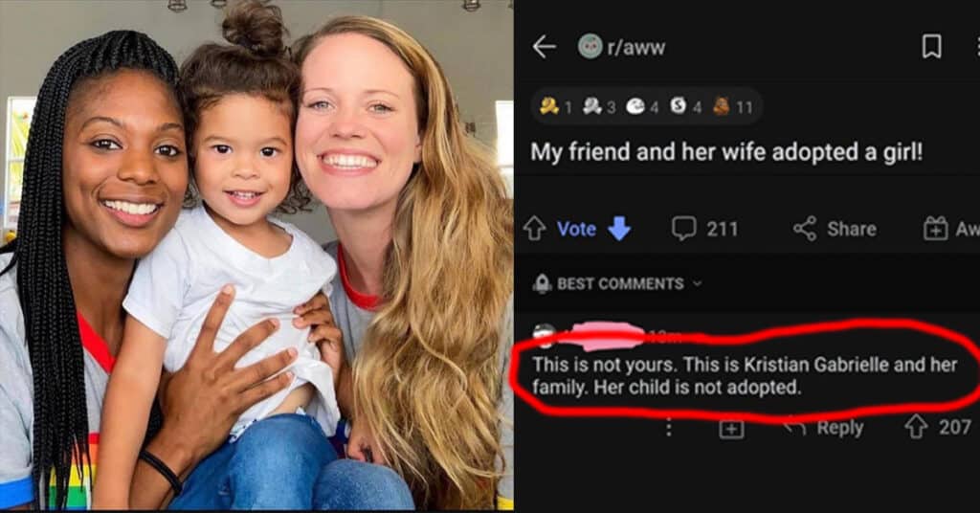980x513 pixels.
Task: Open the comment's three-dot options menu
Action: [x=669, y=428]
